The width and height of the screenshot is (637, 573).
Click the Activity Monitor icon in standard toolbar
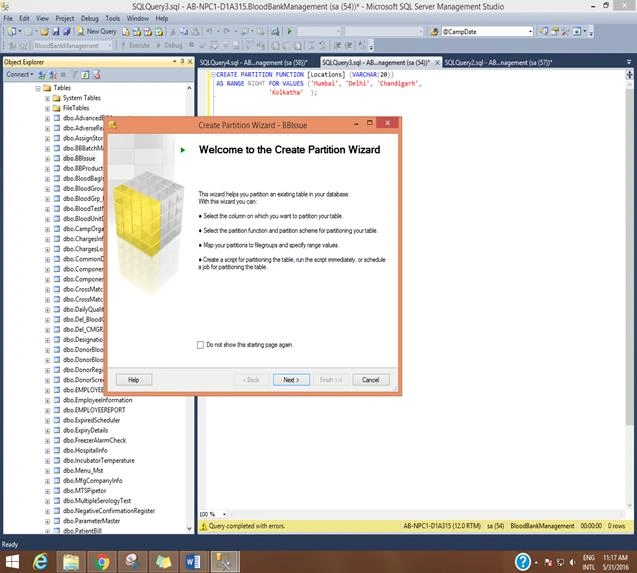coord(275,31)
